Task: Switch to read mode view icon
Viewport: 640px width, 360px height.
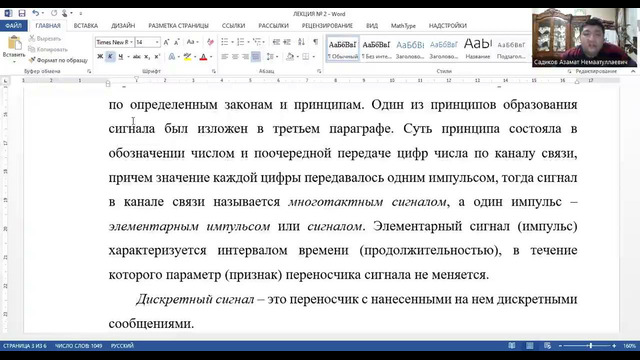Action: coord(512,346)
